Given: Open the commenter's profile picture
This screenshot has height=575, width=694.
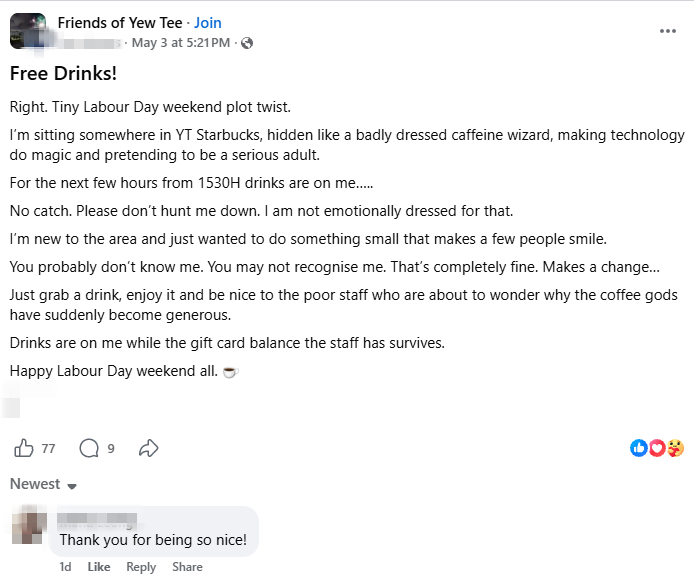Looking at the screenshot, I should coord(29,525).
